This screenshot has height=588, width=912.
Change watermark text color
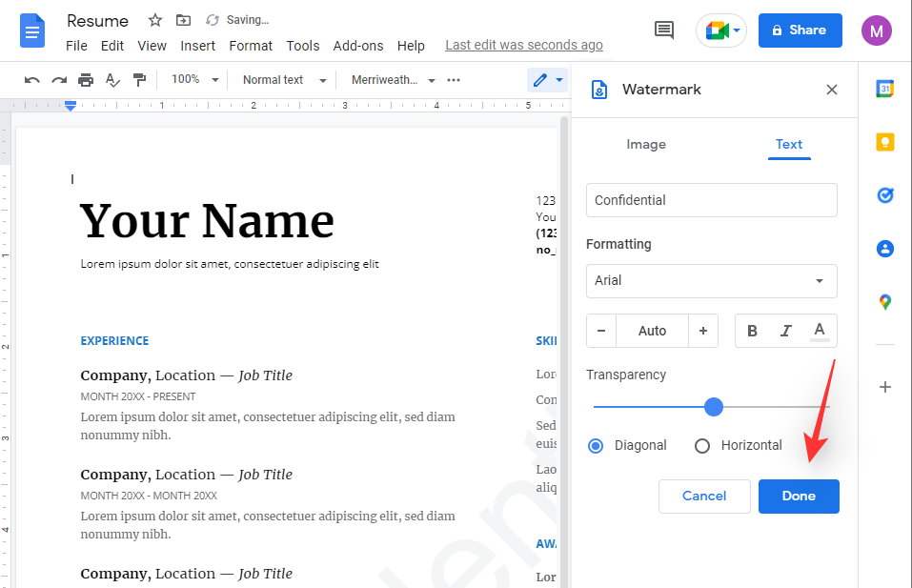tap(820, 331)
